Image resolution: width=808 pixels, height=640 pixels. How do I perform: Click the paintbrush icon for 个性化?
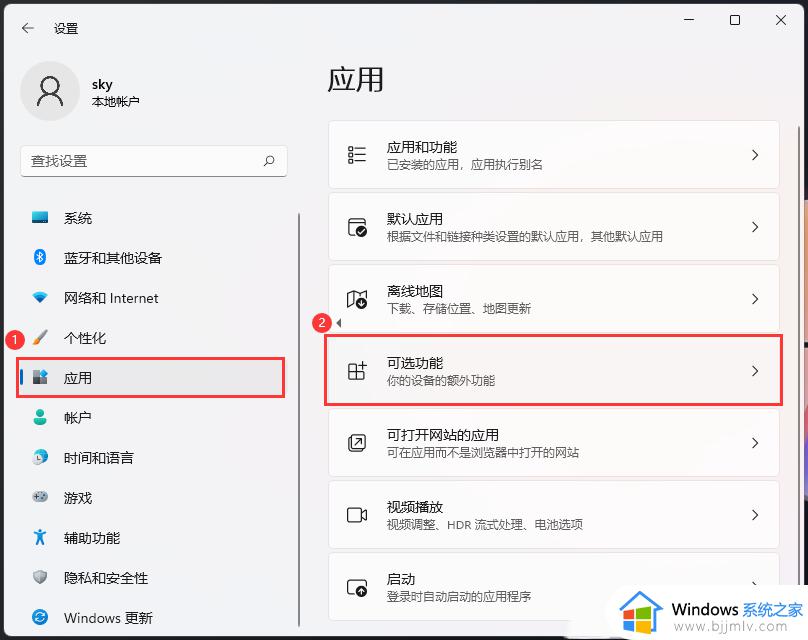[40, 338]
